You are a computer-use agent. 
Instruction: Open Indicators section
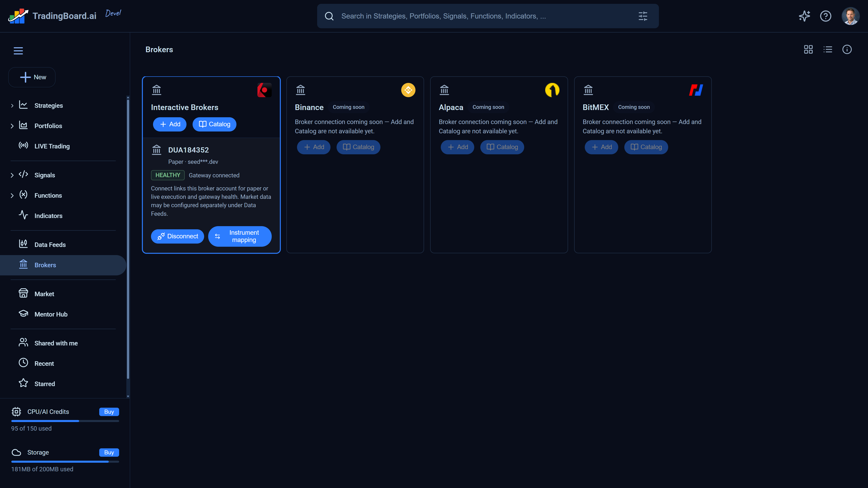48,216
